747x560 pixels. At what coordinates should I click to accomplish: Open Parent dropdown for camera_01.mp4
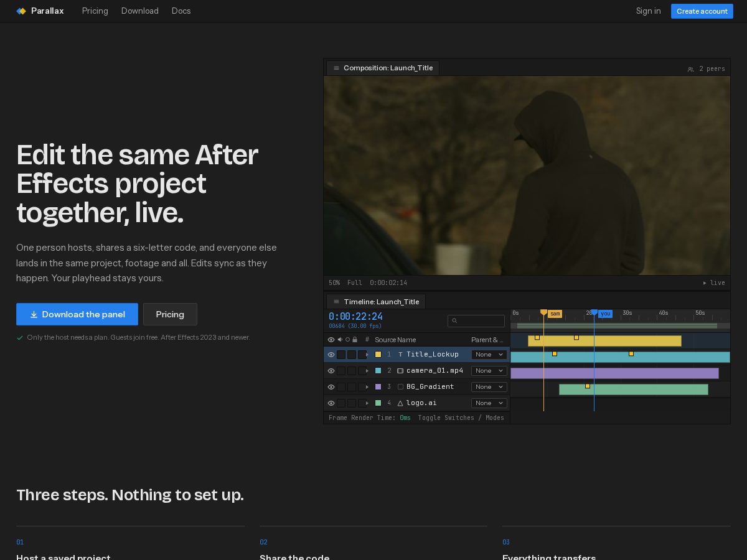(489, 371)
